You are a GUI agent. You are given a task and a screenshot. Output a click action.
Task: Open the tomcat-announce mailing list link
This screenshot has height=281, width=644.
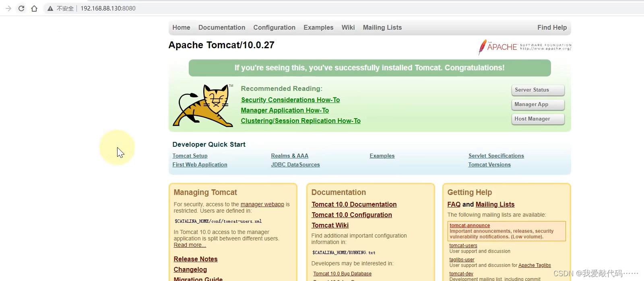(x=470, y=226)
